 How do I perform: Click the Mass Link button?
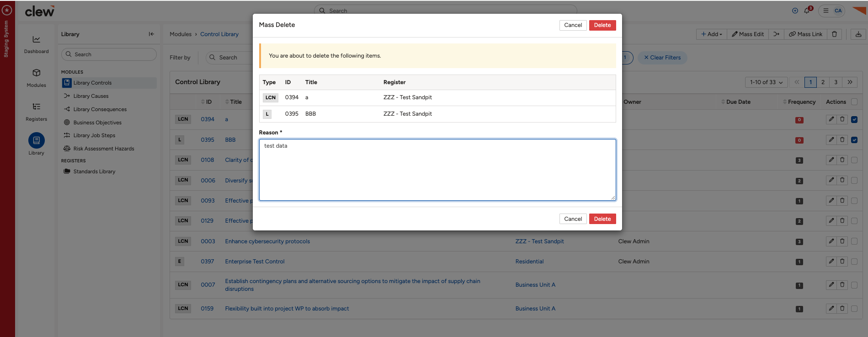point(805,34)
